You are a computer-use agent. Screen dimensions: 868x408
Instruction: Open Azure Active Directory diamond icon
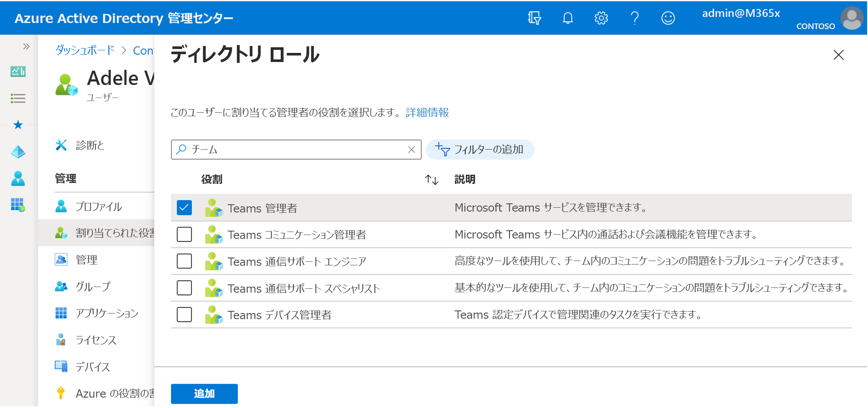[18, 152]
